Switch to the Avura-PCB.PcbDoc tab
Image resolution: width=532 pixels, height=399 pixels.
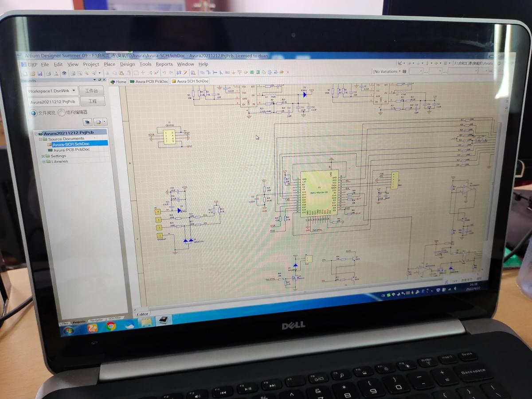[x=151, y=82]
